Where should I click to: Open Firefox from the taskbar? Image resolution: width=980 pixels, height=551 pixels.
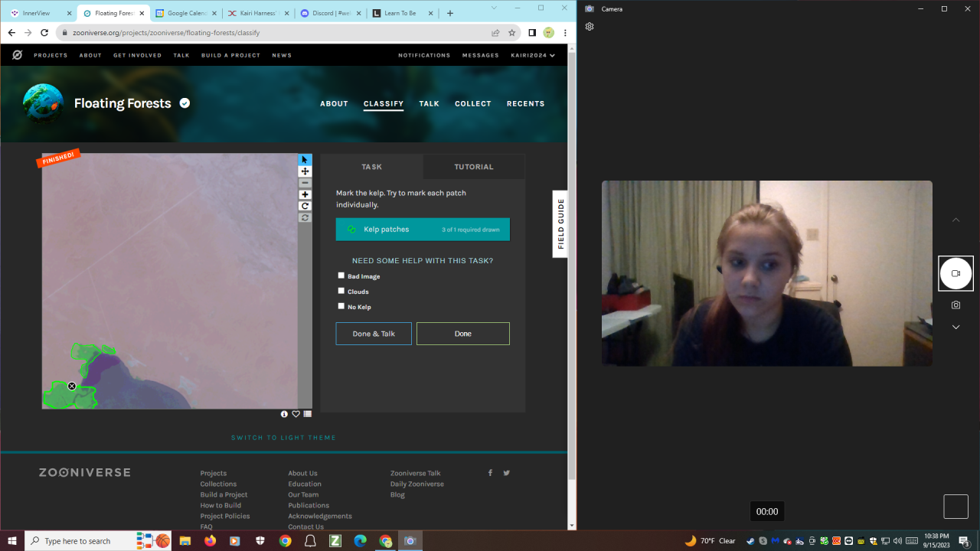(210, 541)
